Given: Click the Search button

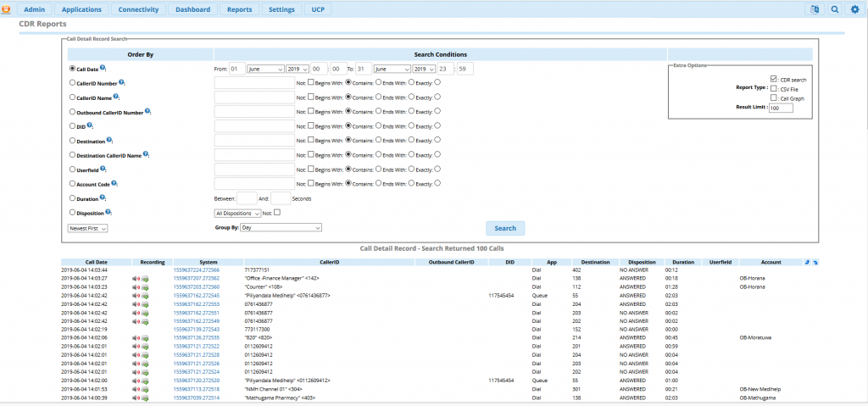Looking at the screenshot, I should [x=505, y=228].
